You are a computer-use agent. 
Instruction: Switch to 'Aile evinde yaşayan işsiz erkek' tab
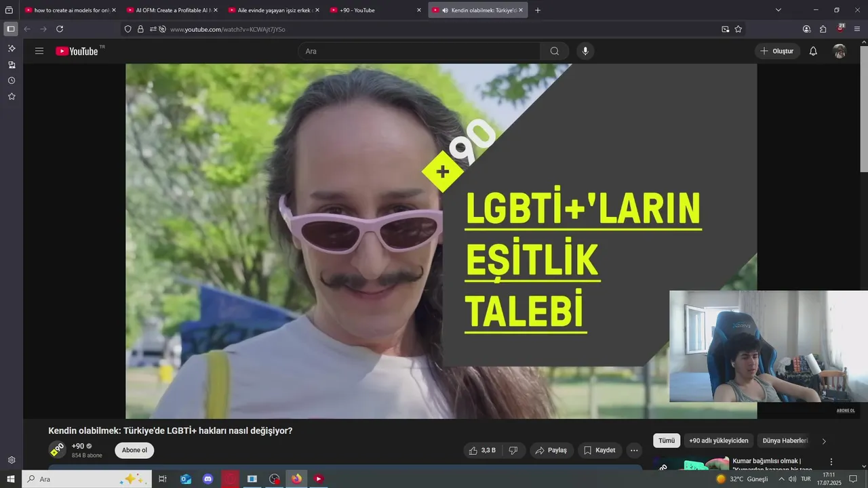point(274,10)
